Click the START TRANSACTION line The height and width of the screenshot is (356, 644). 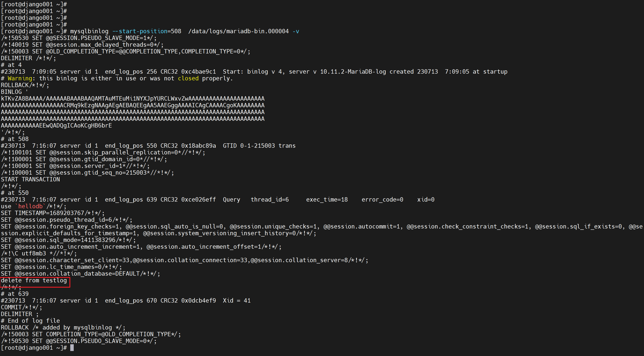(30, 179)
